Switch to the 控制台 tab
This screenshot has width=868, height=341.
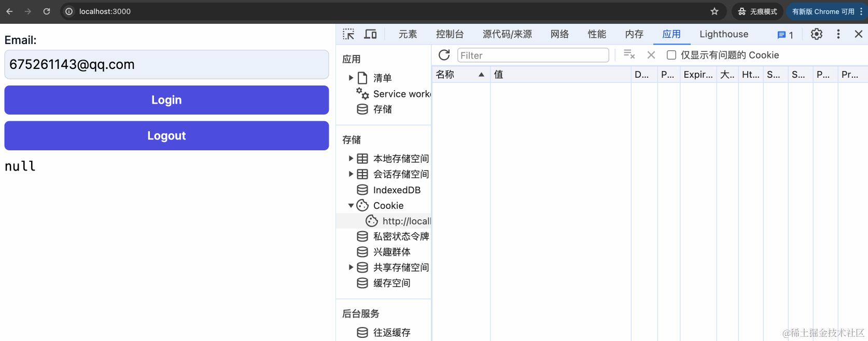point(450,34)
